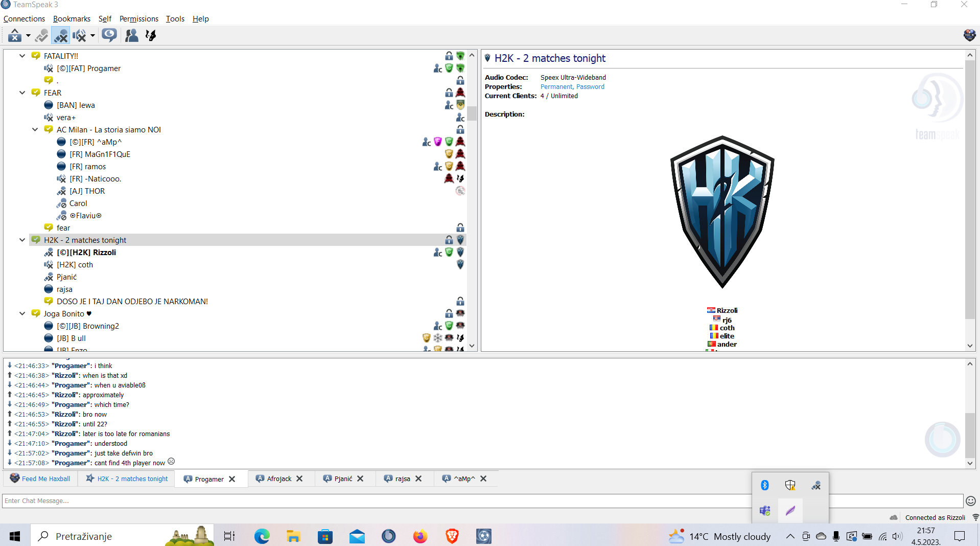Screen dimensions: 980x546
Task: Select the fear subchannel
Action: [x=63, y=228]
